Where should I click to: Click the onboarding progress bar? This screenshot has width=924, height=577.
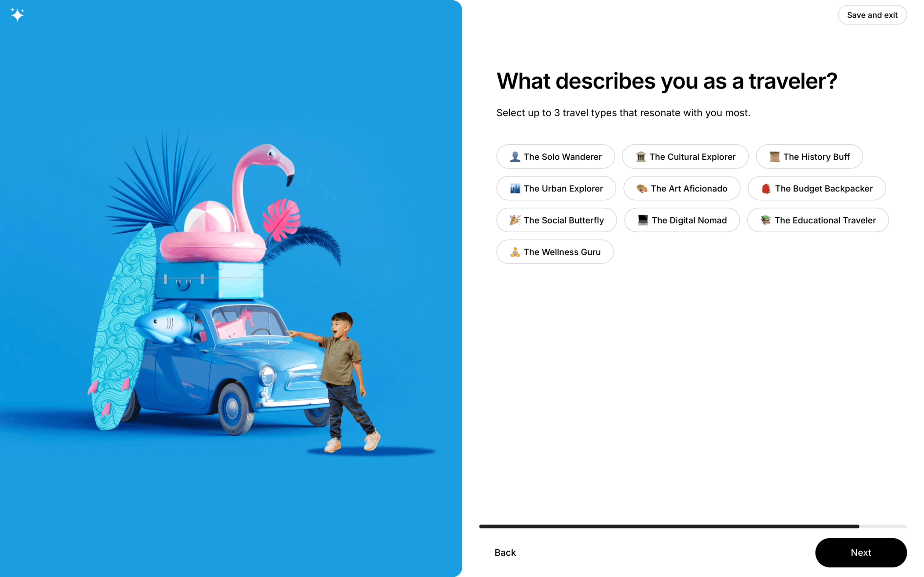point(693,526)
